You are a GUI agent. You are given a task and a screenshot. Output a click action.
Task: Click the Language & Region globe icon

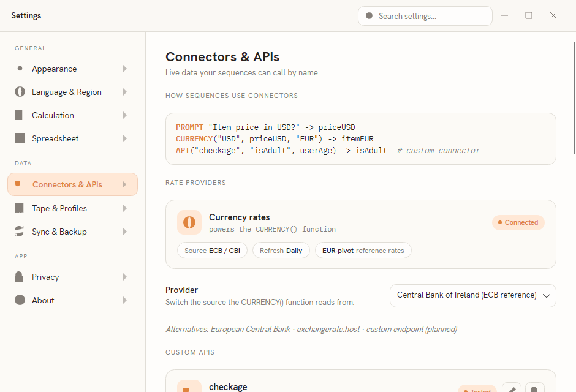pos(20,92)
